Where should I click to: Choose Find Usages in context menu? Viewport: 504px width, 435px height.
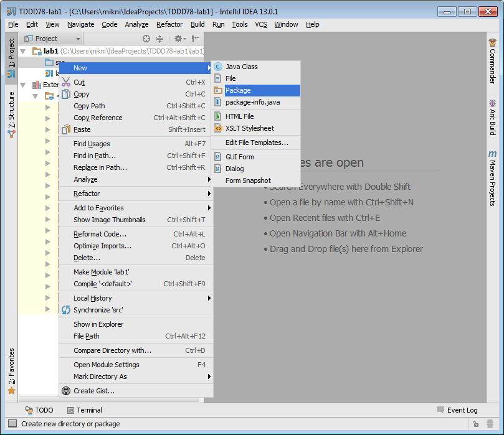[136, 144]
